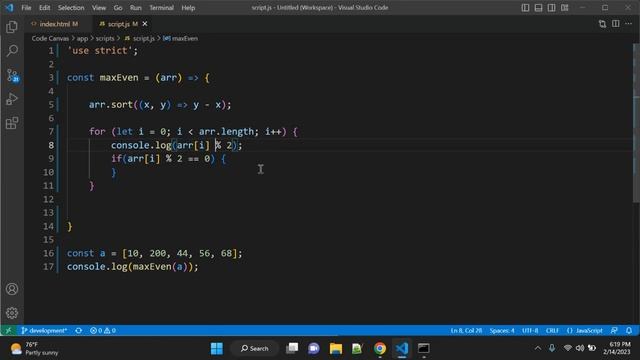Viewport: 640px width, 360px height.
Task: Close the script.js tab
Action: (x=144, y=24)
